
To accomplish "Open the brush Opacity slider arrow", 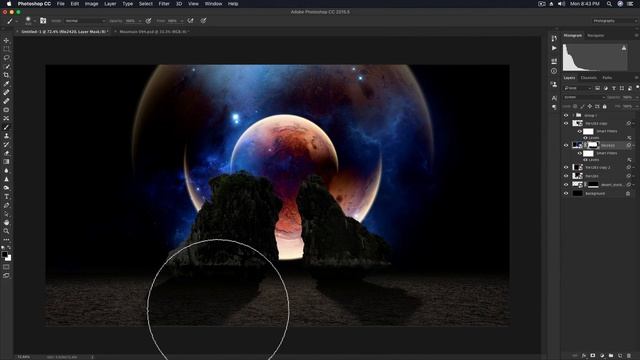I will (140, 20).
